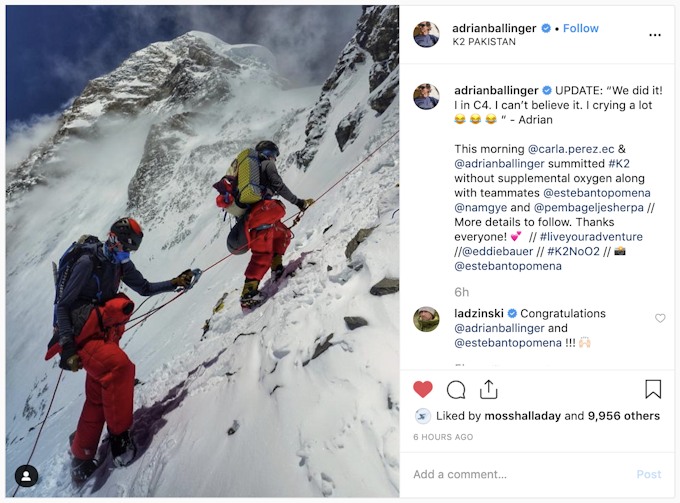Focus the Add a comment field

coord(520,474)
